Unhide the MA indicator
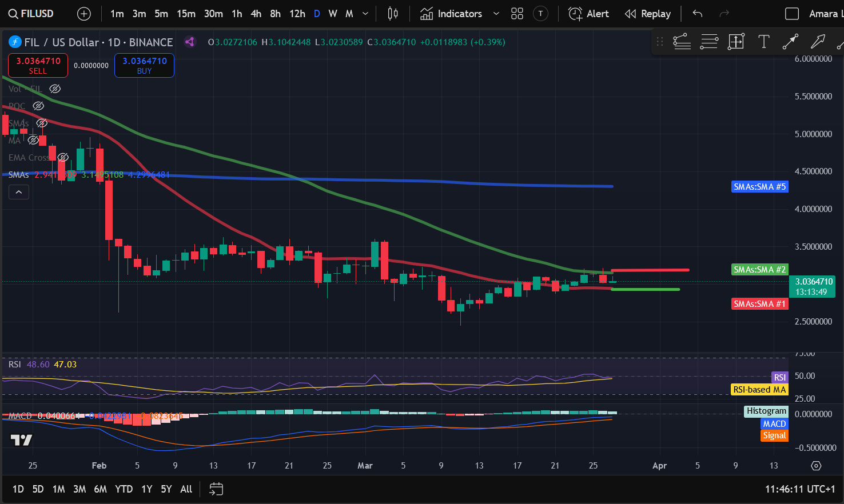Image resolution: width=844 pixels, height=504 pixels. [x=33, y=140]
